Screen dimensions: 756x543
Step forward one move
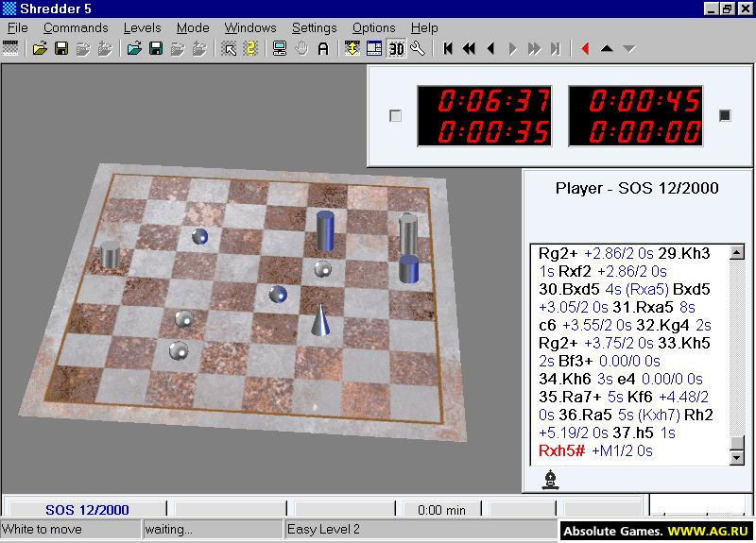click(512, 49)
